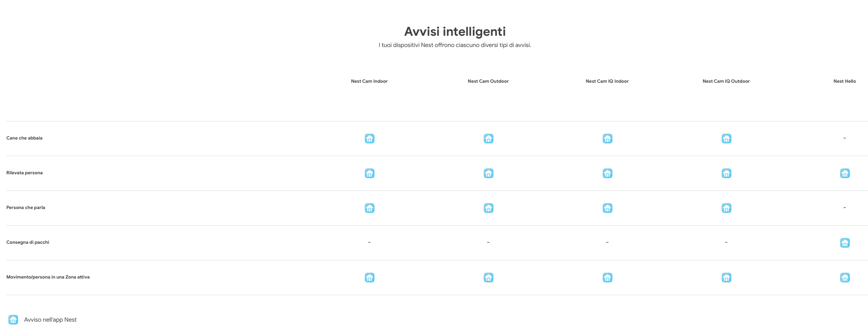Click the Nest Hello column header
Image resolution: width=868 pixels, height=327 pixels.
(x=845, y=81)
